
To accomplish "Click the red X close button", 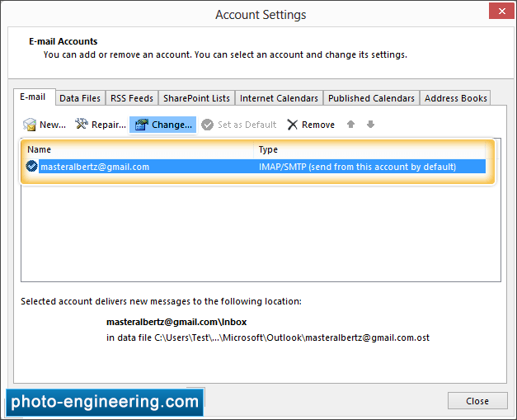I will pyautogui.click(x=501, y=12).
